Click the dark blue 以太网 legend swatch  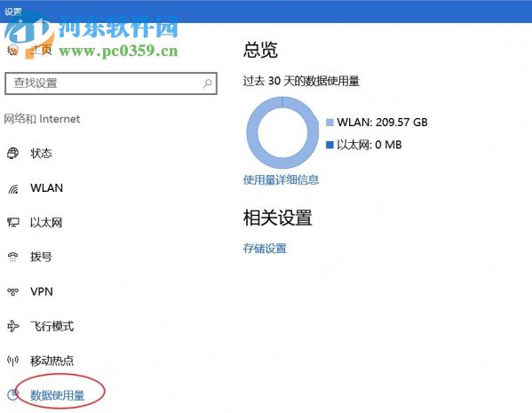[330, 145]
